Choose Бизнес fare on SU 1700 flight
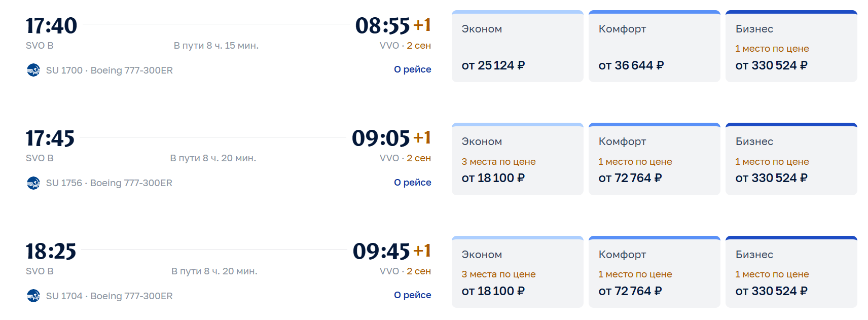 click(791, 47)
